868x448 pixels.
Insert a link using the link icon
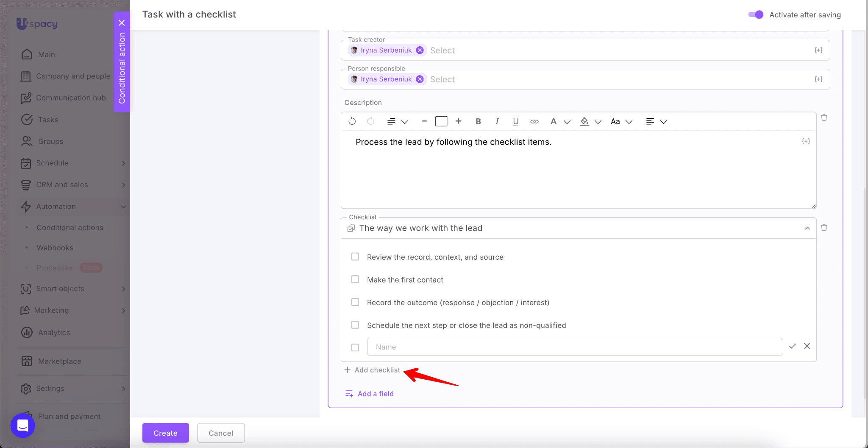[534, 121]
